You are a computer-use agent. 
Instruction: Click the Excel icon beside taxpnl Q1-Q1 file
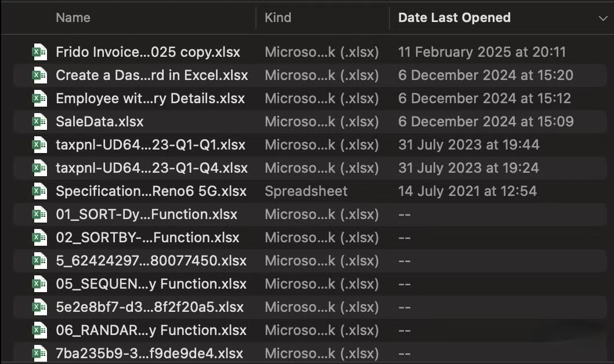click(39, 144)
